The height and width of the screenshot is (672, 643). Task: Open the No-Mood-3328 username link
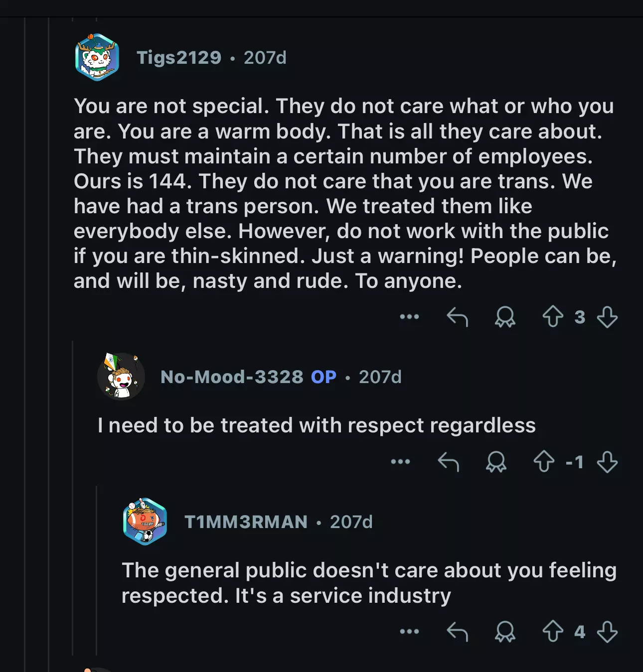pyautogui.click(x=232, y=377)
